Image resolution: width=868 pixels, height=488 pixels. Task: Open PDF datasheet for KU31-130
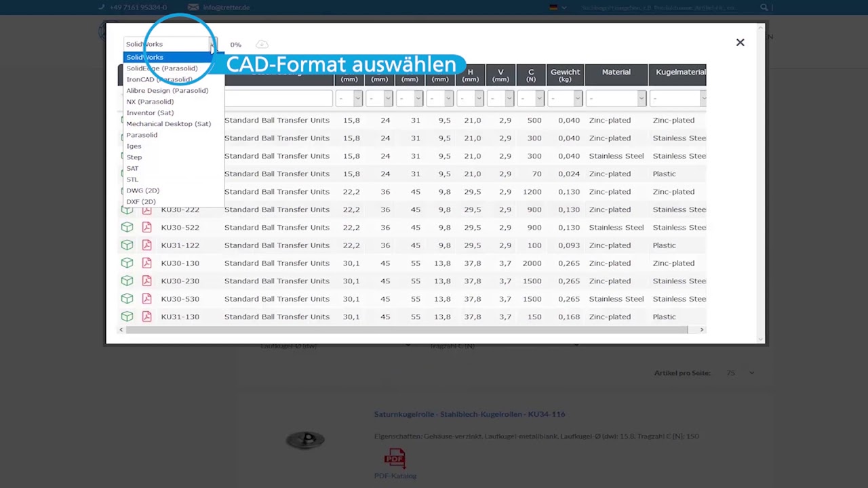146,317
